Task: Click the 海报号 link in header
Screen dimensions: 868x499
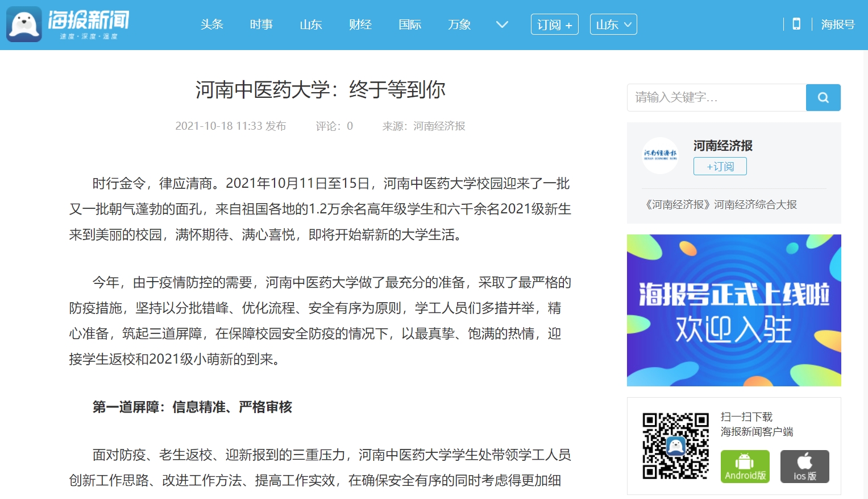Action: click(837, 24)
